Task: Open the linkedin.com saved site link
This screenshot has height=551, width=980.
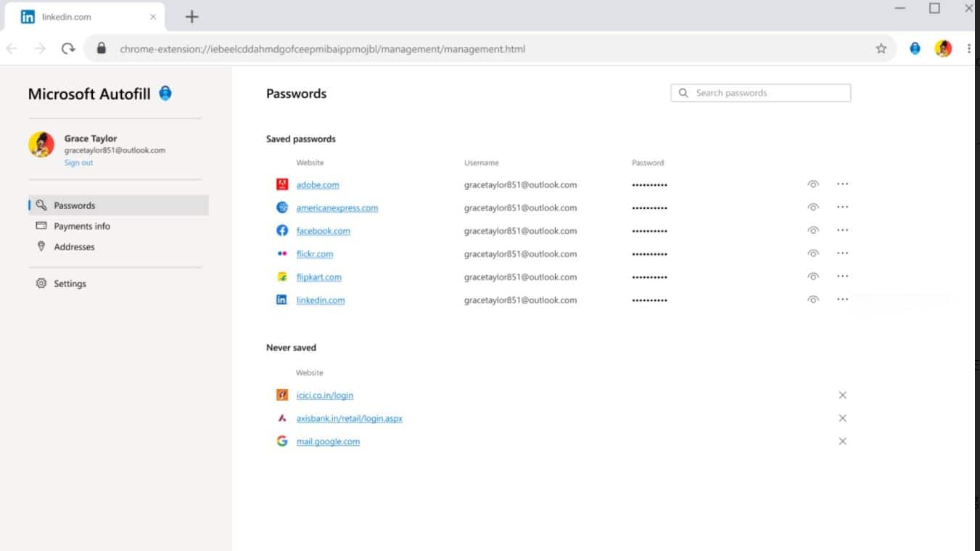Action: click(x=321, y=300)
